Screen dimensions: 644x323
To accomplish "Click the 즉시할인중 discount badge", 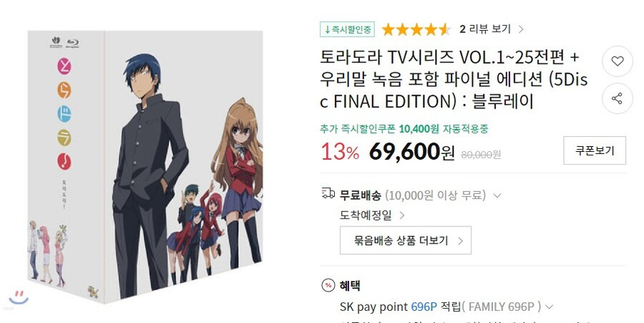I will coord(348,29).
